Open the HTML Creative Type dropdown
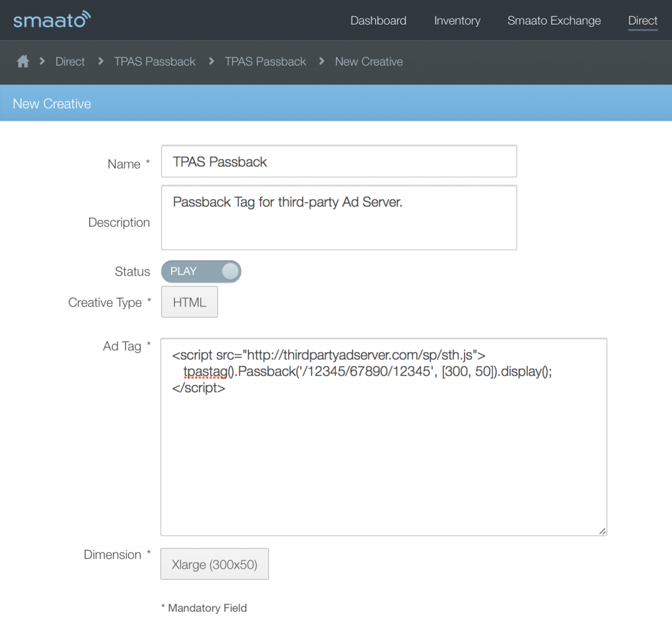The width and height of the screenshot is (672, 629). [190, 302]
